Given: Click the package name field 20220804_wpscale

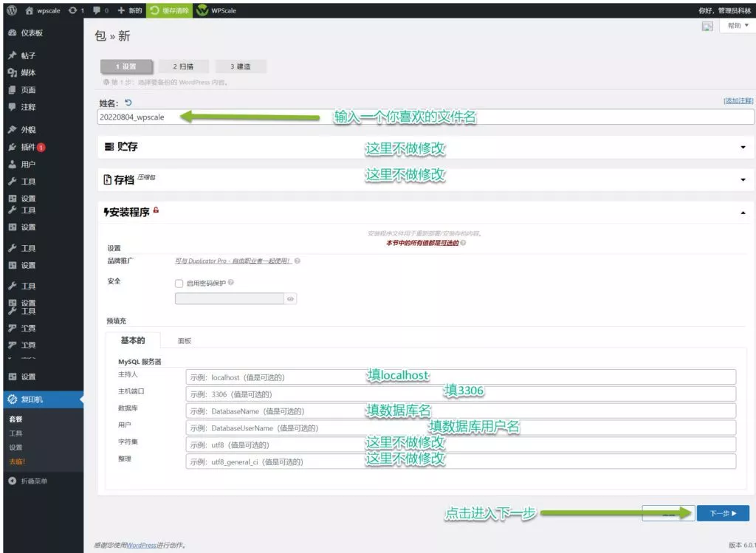Looking at the screenshot, I should tap(426, 117).
